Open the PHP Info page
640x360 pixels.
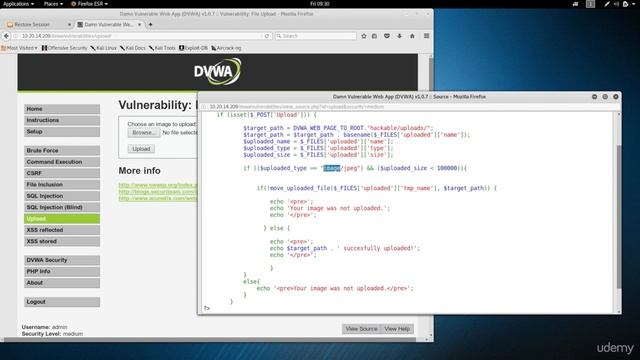click(x=62, y=271)
